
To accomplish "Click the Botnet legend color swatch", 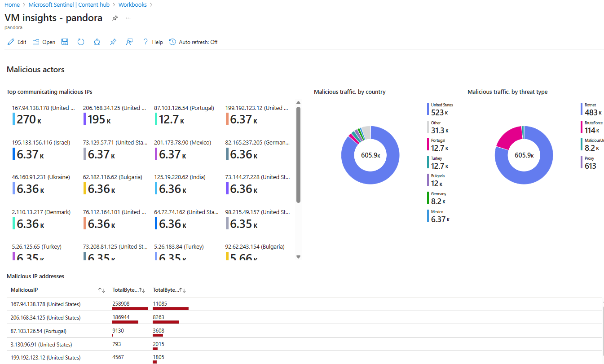I will pos(582,109).
